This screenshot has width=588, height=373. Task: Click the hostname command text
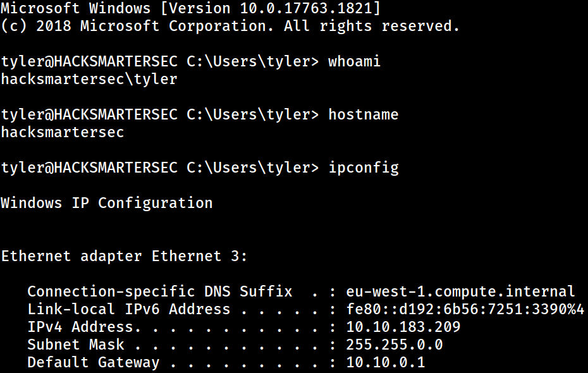click(x=363, y=114)
